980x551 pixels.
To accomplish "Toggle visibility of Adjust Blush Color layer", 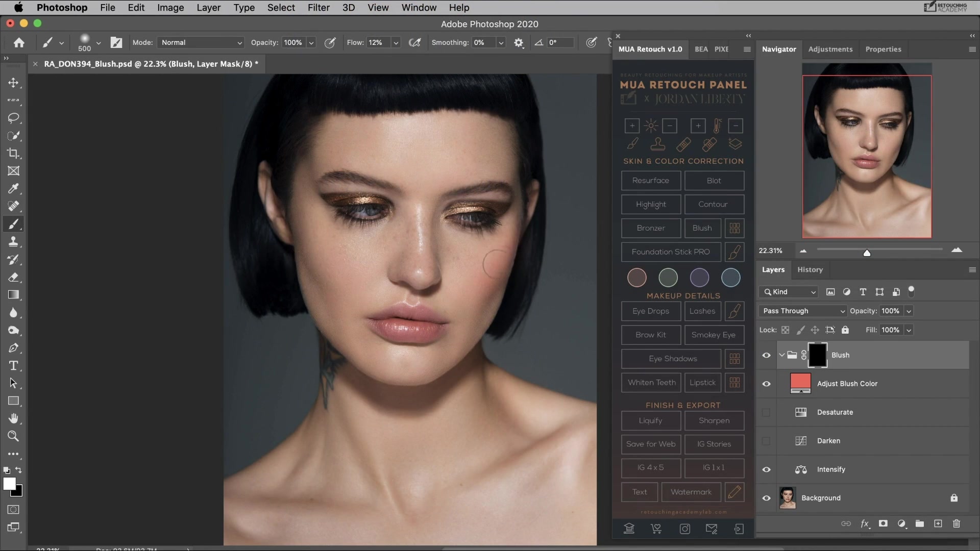I will tap(767, 383).
